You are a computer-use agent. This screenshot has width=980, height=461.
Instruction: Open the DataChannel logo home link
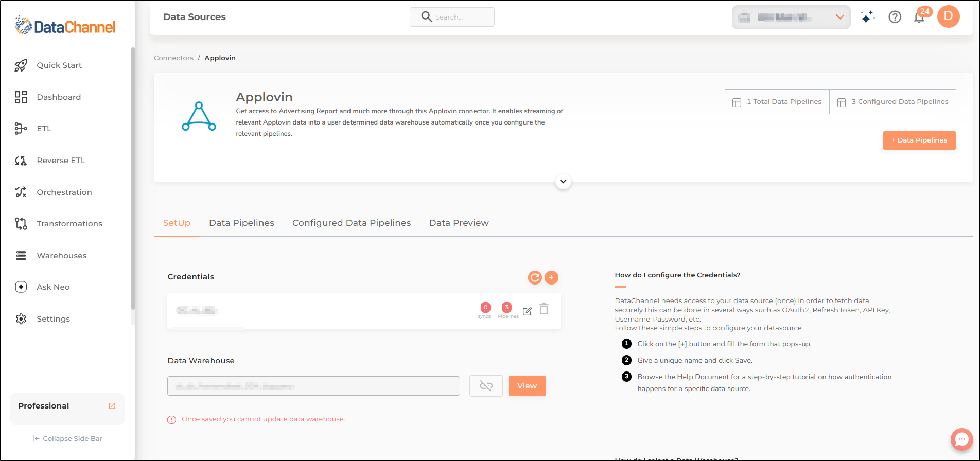click(65, 25)
